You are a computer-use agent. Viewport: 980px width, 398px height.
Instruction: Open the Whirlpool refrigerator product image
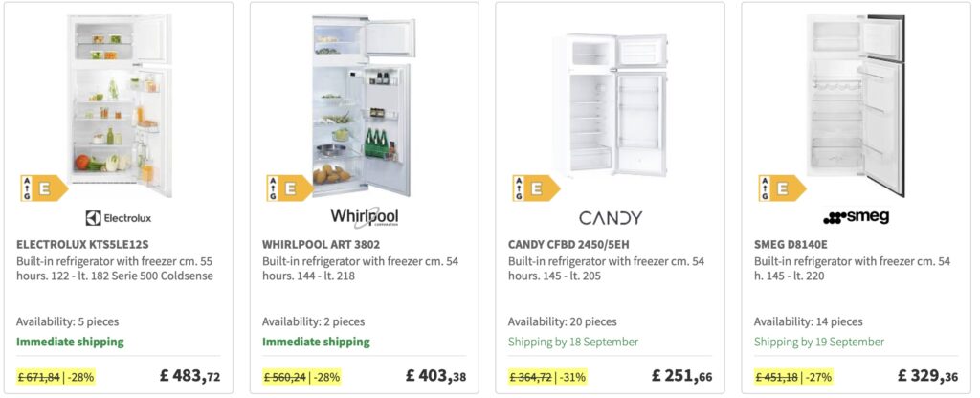coord(364,105)
